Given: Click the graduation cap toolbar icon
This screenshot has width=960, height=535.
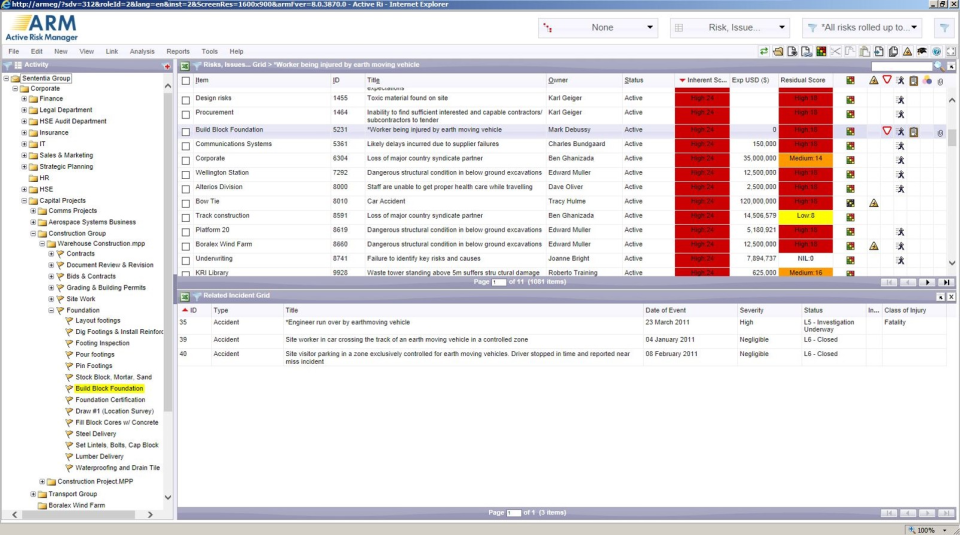Looking at the screenshot, I should pos(921,51).
